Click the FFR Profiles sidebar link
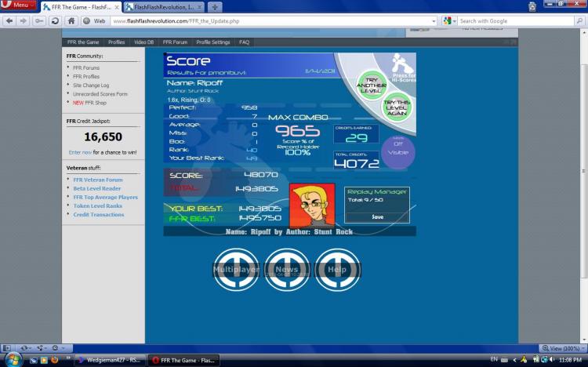588x367 pixels. click(86, 77)
